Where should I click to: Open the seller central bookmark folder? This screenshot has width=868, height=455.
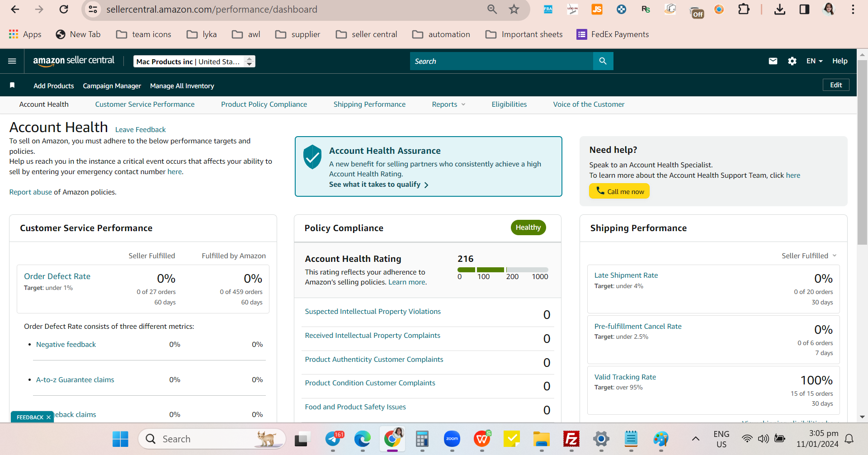coord(367,34)
